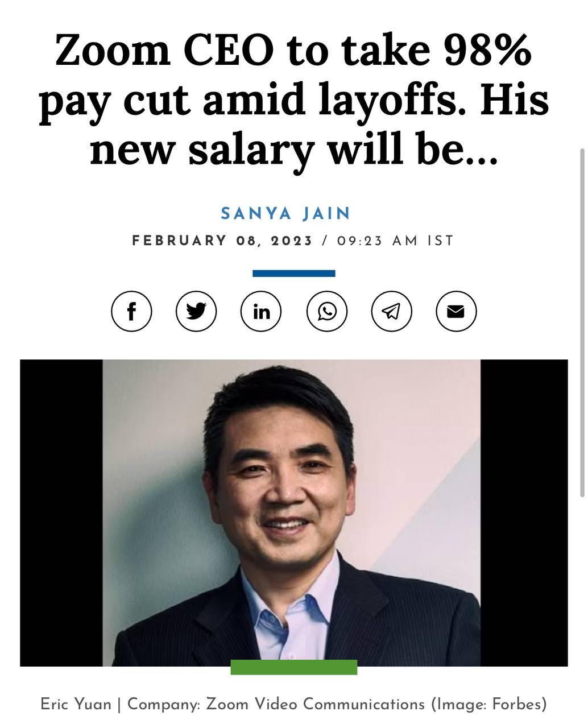Click the February 08, 2023 publication date
This screenshot has width=588, height=728.
click(222, 241)
